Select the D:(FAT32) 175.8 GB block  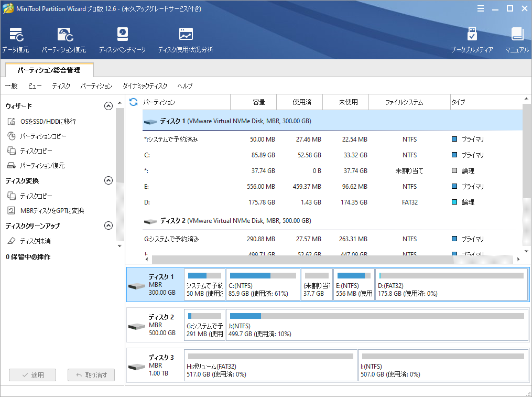452,285
